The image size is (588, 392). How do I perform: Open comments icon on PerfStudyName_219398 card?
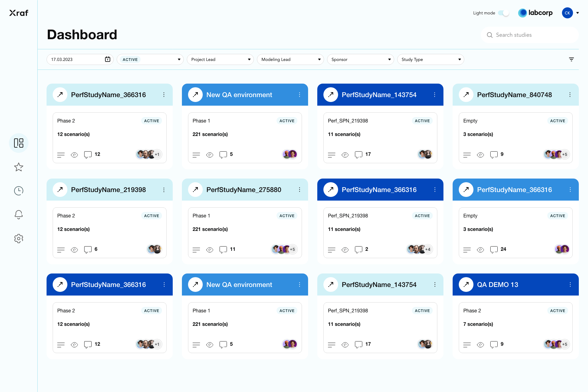coord(88,250)
